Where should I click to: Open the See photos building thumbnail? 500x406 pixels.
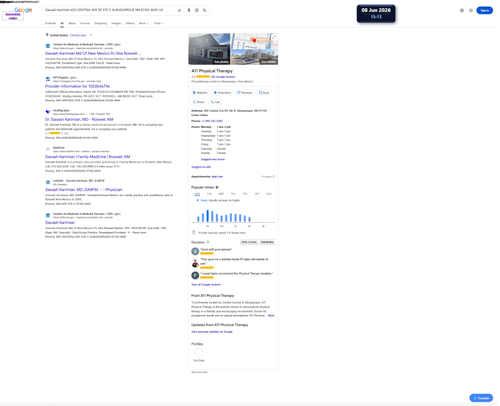pos(209,49)
